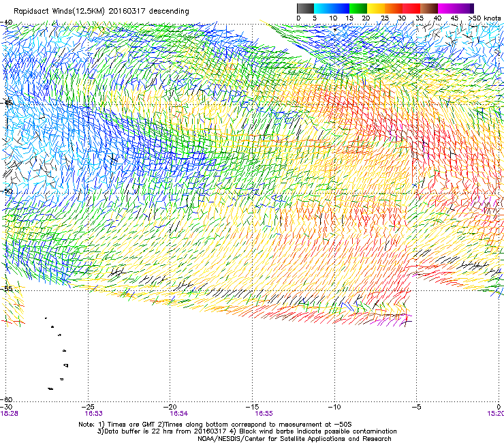Image resolution: width=504 pixels, height=443 pixels.
Task: Click the gray 0-5 knots legend swatch
Action: (305, 8)
